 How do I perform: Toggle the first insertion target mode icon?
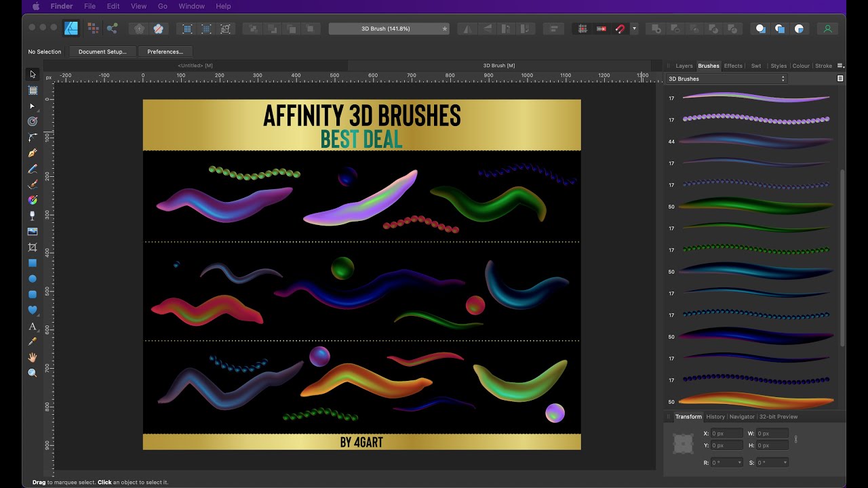[x=761, y=28]
